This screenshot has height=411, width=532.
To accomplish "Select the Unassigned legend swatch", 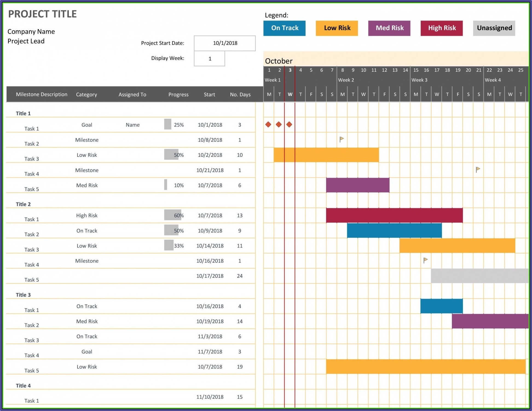I will pos(494,28).
